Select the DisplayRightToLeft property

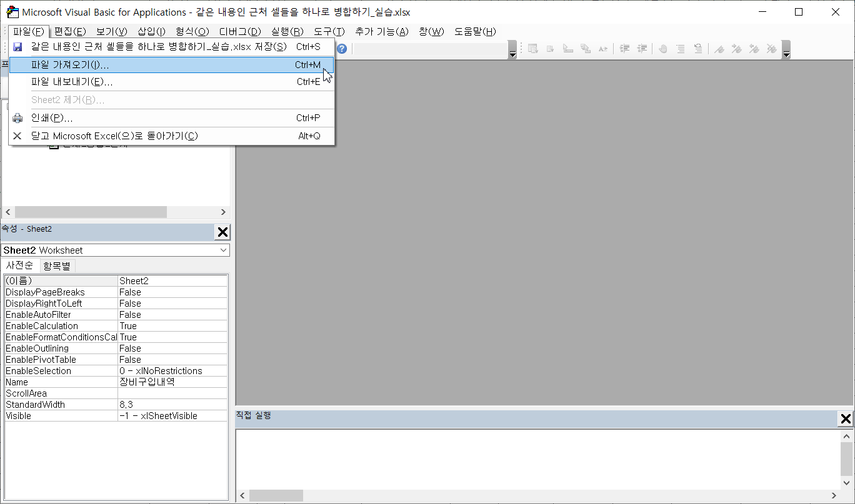pyautogui.click(x=116, y=303)
